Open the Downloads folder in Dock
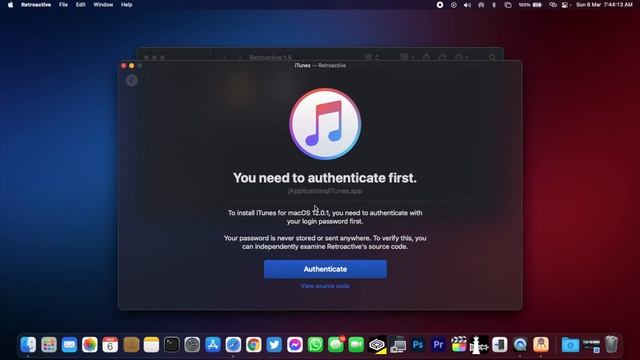The height and width of the screenshot is (360, 640). (x=570, y=345)
